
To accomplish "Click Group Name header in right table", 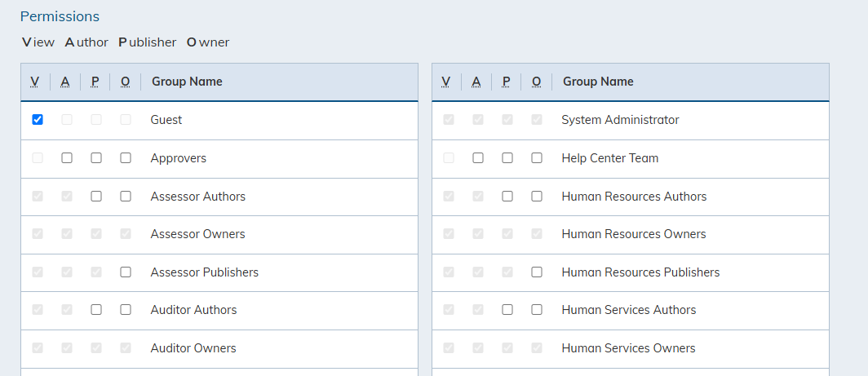I will pos(598,82).
